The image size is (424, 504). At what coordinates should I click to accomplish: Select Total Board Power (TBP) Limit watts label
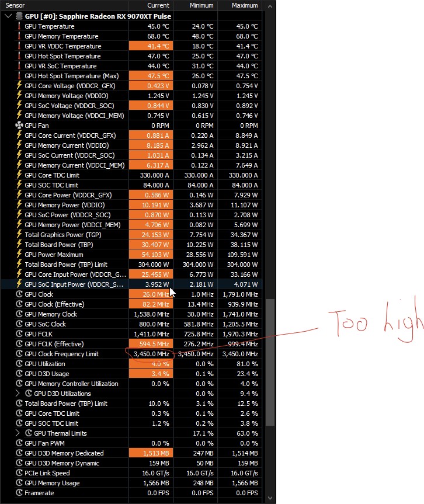pyautogui.click(x=66, y=265)
